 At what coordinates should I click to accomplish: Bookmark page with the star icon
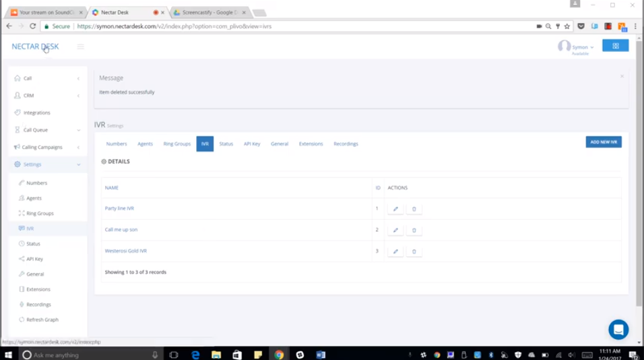pyautogui.click(x=567, y=26)
